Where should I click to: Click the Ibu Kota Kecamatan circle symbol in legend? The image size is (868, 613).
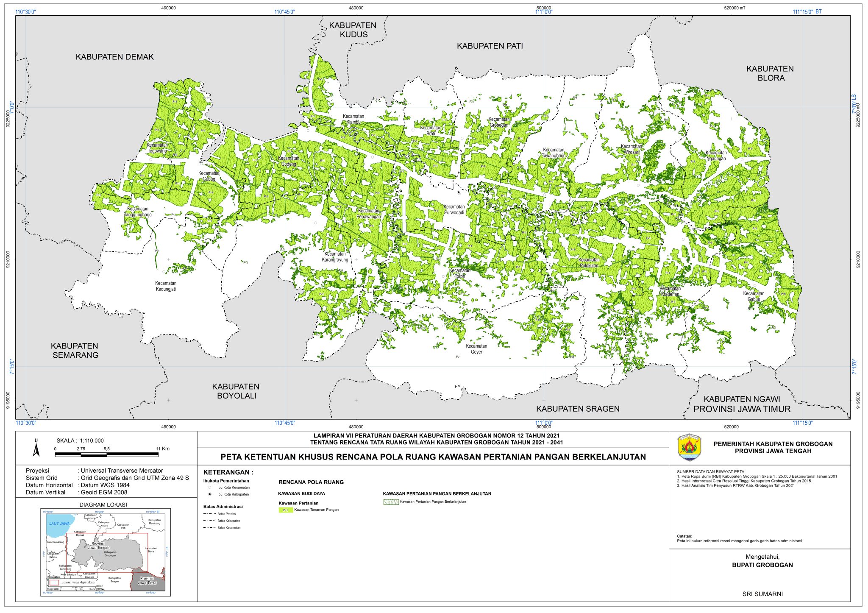click(209, 488)
